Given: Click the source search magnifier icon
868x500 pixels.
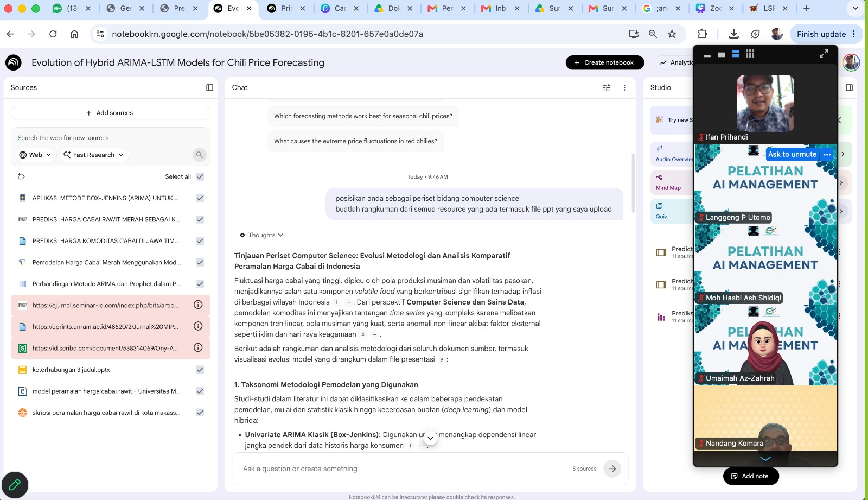Looking at the screenshot, I should [x=199, y=155].
